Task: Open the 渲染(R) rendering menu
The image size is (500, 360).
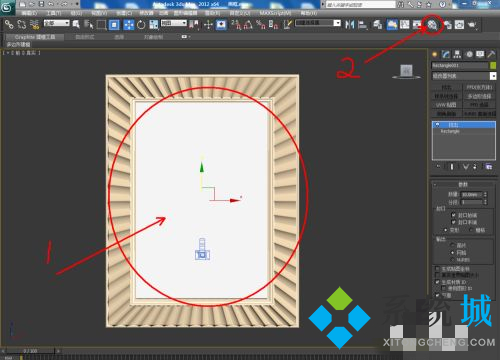Action: click(212, 13)
